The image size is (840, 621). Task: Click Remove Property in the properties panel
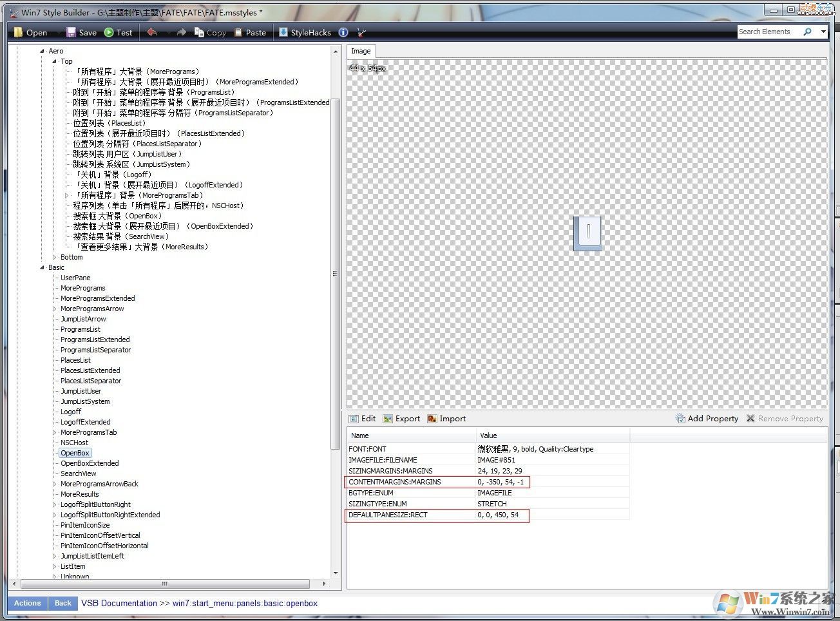(785, 418)
